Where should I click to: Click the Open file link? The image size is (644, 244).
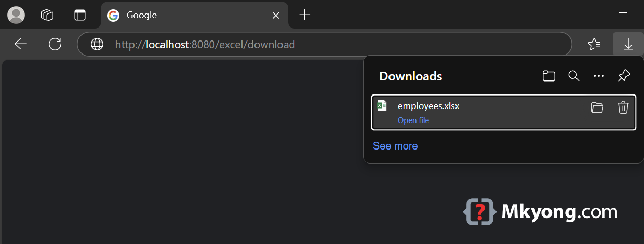413,120
